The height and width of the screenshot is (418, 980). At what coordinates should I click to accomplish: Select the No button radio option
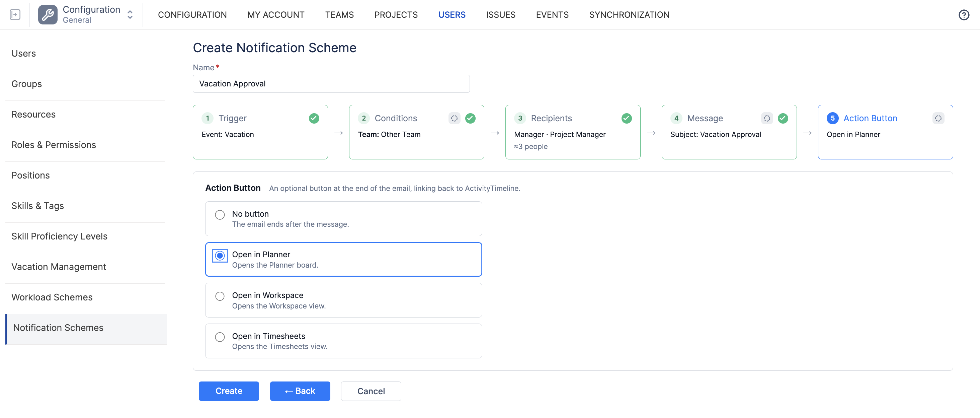220,215
